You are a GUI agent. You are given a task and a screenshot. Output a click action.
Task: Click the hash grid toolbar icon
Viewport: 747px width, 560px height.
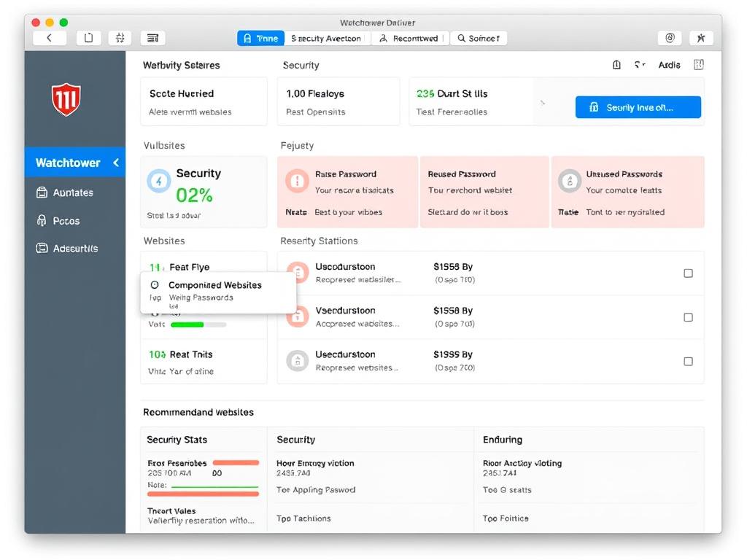(120, 38)
